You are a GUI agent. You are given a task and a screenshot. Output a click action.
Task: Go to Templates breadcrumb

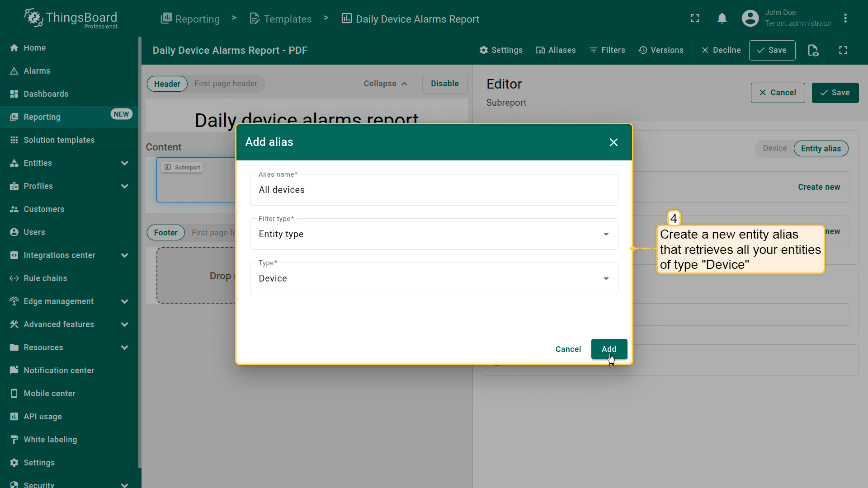(x=281, y=19)
